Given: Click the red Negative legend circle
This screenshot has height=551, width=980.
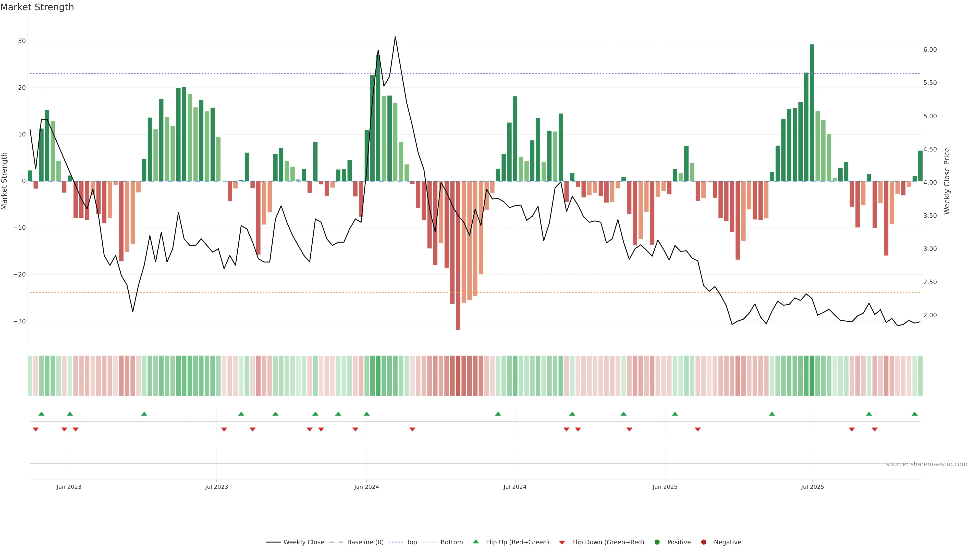Looking at the screenshot, I should [703, 542].
